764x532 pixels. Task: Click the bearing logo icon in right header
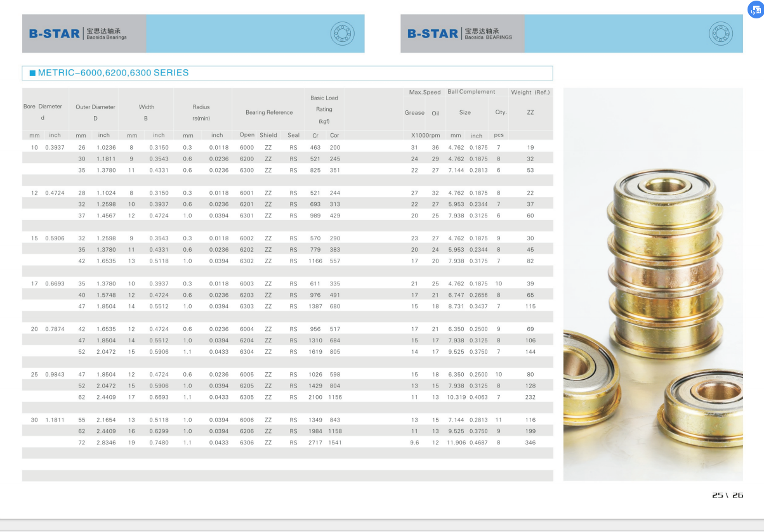click(x=720, y=33)
